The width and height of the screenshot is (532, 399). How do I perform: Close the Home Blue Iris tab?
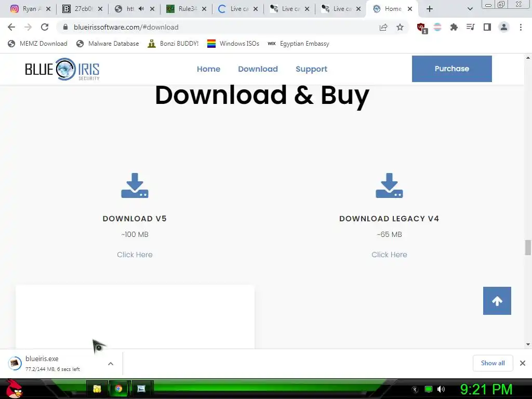410,9
